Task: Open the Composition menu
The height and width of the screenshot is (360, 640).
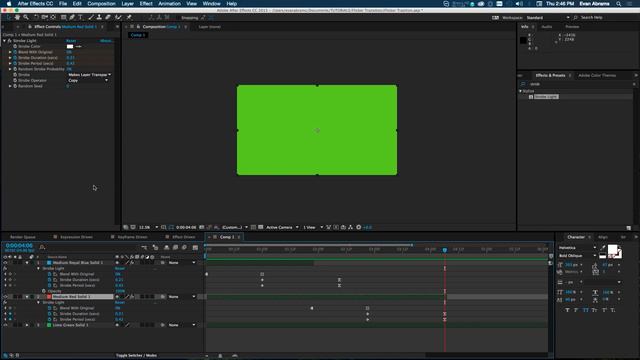Action: (x=101, y=4)
